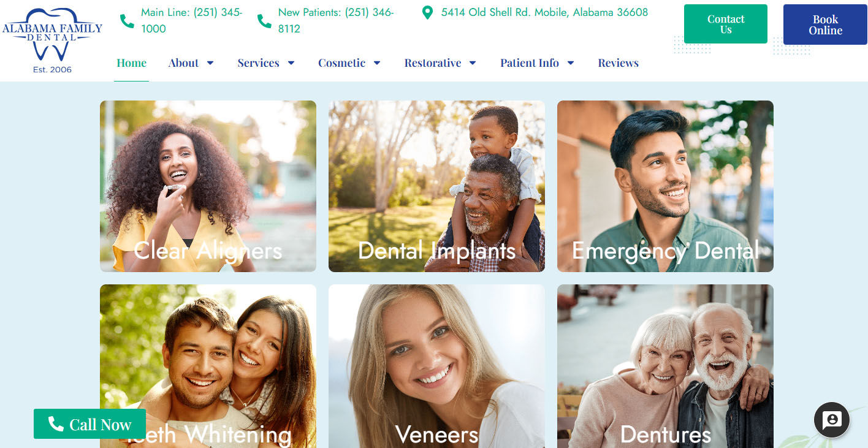
Task: Expand the Services dropdown arrow
Action: coord(291,63)
